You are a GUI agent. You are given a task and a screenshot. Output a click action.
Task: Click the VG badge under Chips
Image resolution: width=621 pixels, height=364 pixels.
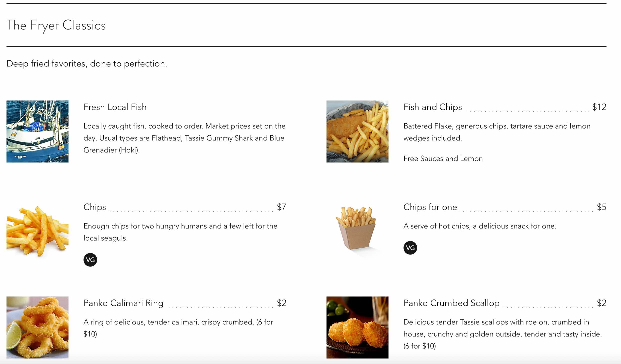click(x=90, y=260)
